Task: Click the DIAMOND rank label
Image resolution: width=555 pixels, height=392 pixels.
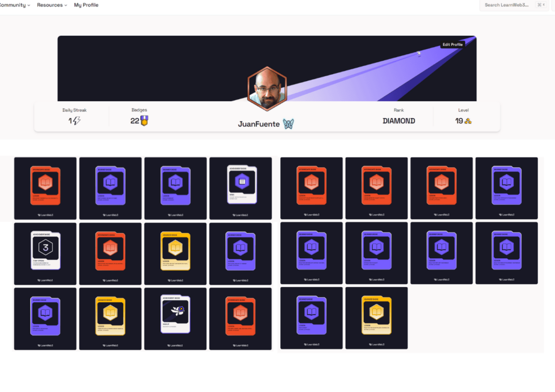Action: click(399, 121)
